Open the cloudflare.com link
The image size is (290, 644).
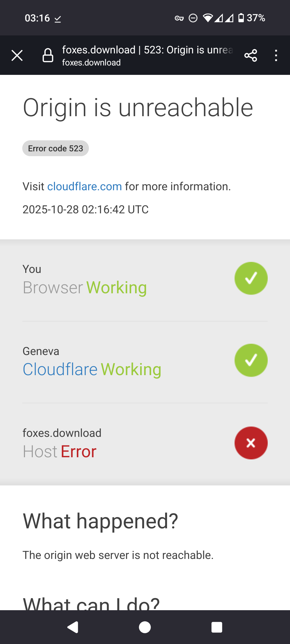[x=85, y=186]
